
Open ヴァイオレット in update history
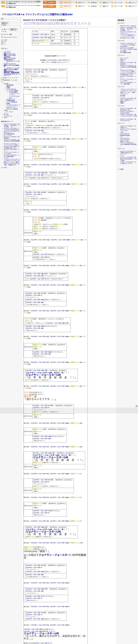[124, 94]
